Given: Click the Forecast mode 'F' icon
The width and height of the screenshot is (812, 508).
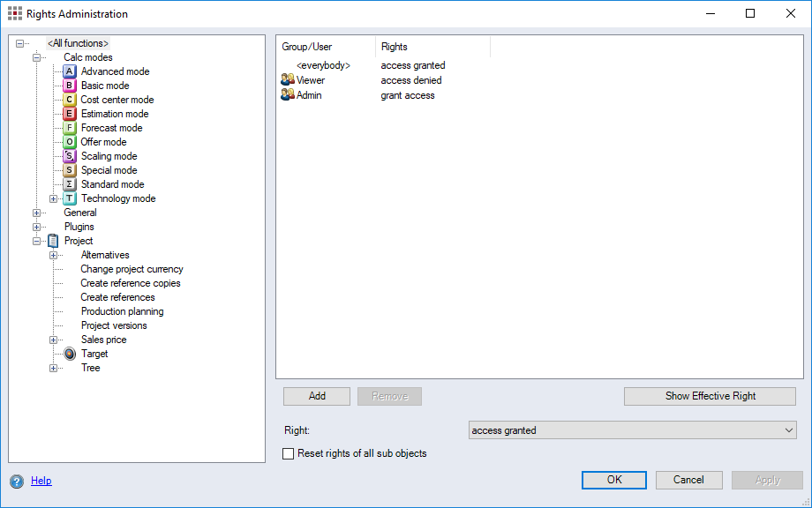Looking at the screenshot, I should tap(70, 128).
